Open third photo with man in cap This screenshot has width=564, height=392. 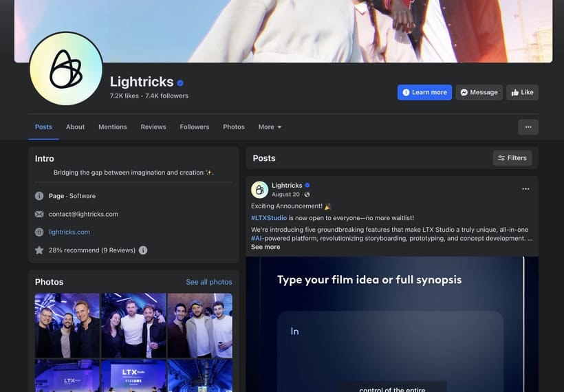pyautogui.click(x=200, y=325)
